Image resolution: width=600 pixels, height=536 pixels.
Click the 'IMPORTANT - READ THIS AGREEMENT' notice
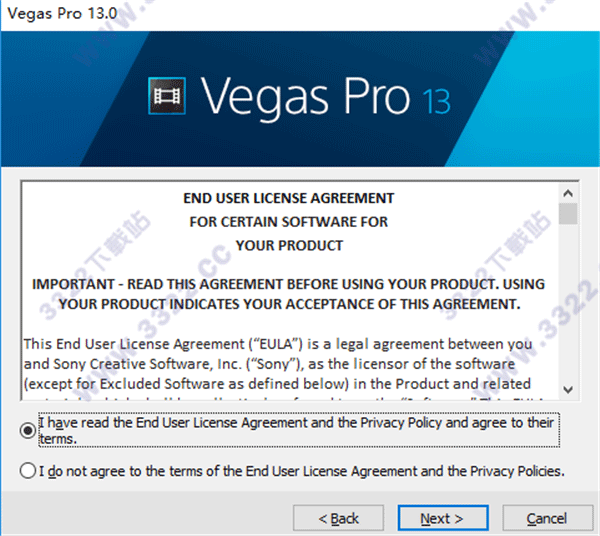tap(289, 294)
